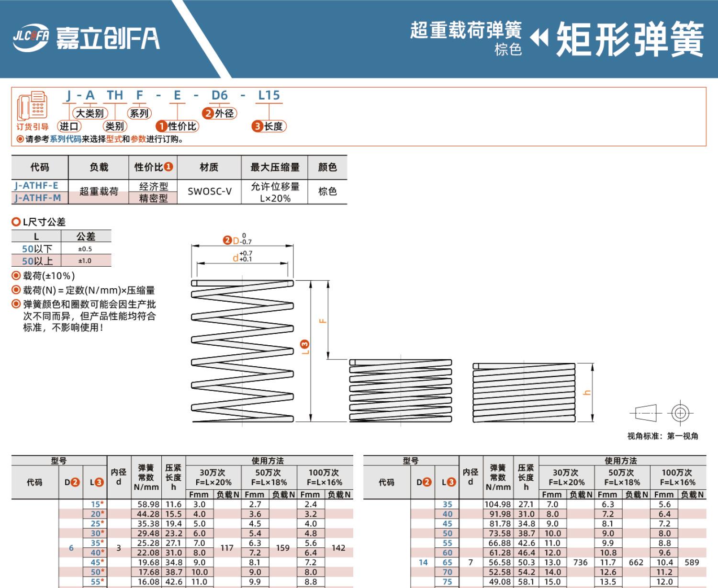The width and height of the screenshot is (718, 588).
Task: Click the 大类别 label in the ordering guide
Action: coord(90,113)
